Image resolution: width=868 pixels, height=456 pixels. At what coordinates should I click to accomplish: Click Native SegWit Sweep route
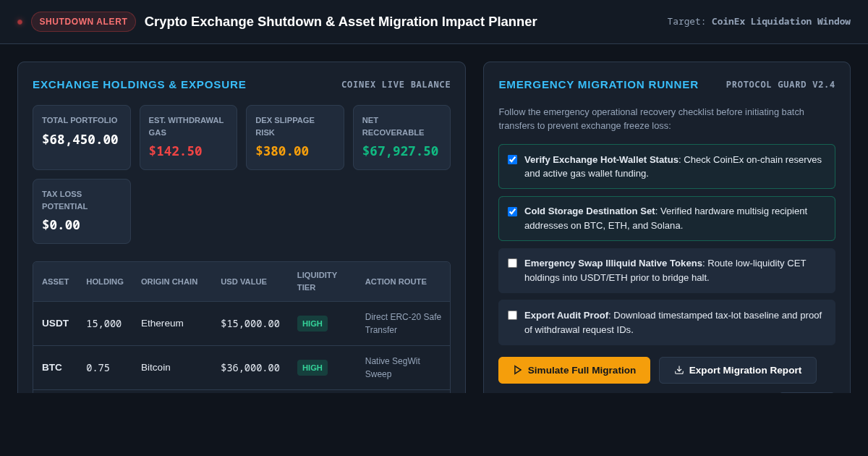pos(393,368)
